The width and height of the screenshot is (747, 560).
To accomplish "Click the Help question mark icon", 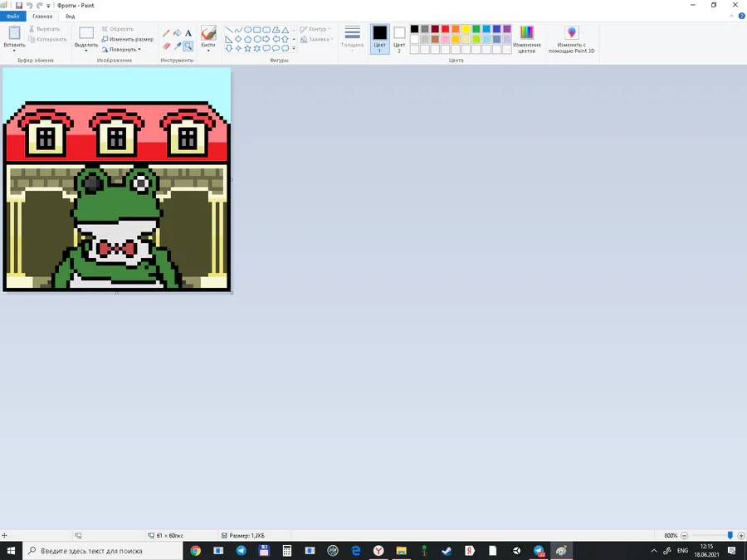I will coord(741,17).
